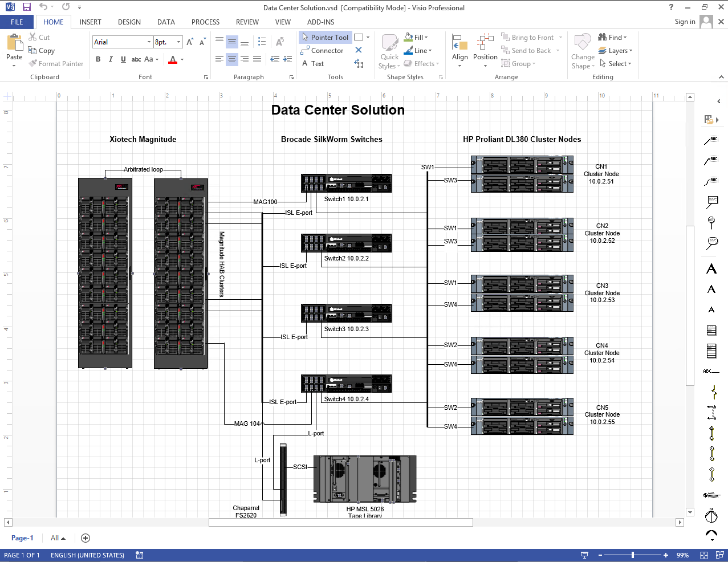Image resolution: width=728 pixels, height=562 pixels.
Task: Toggle italic formatting
Action: 111,59
